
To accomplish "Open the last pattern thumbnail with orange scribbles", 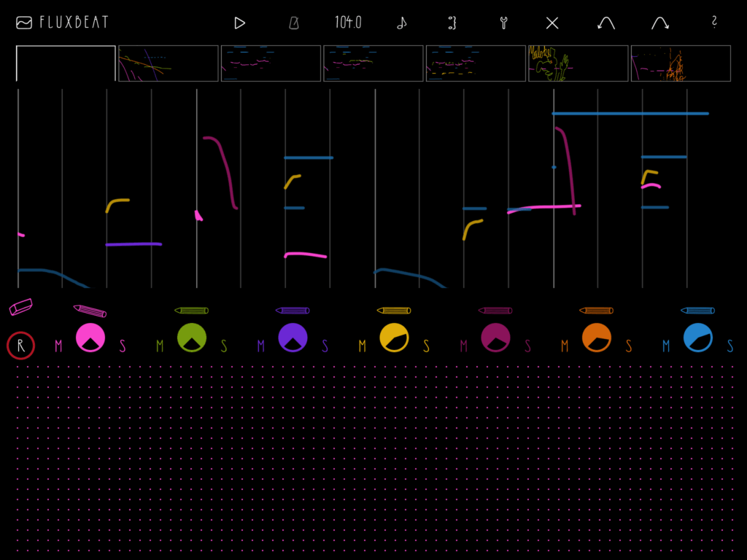I will [681, 63].
